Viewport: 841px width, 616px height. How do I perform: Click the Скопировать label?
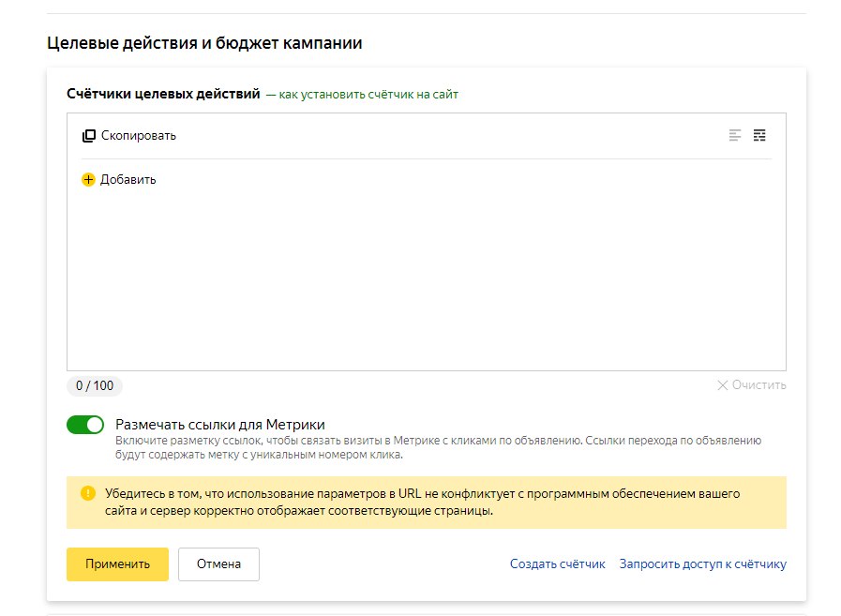(x=139, y=136)
